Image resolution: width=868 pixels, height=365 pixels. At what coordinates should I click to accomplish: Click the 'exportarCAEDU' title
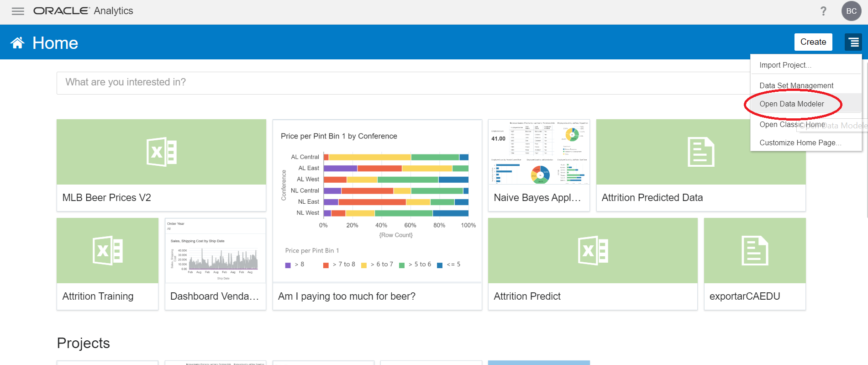pyautogui.click(x=745, y=296)
